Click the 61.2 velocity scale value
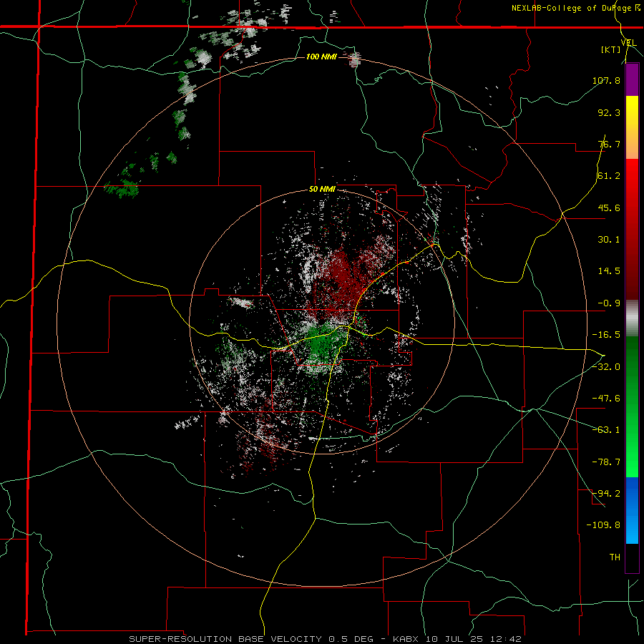644x644 pixels. [x=609, y=176]
